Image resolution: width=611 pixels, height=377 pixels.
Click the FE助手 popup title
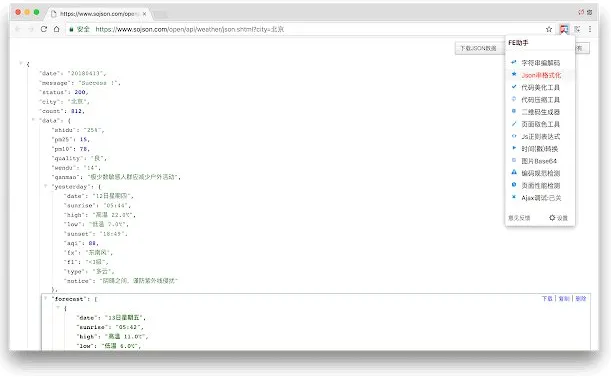(518, 42)
